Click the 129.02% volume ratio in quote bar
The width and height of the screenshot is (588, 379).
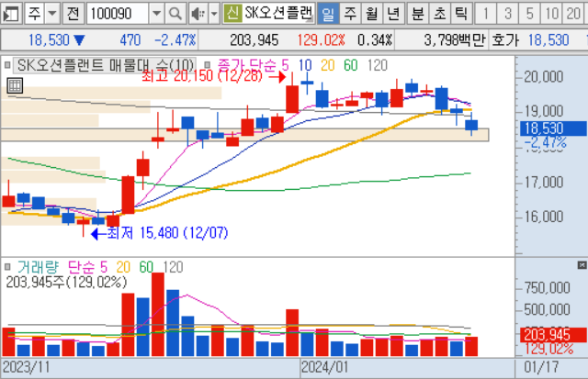coord(321,39)
